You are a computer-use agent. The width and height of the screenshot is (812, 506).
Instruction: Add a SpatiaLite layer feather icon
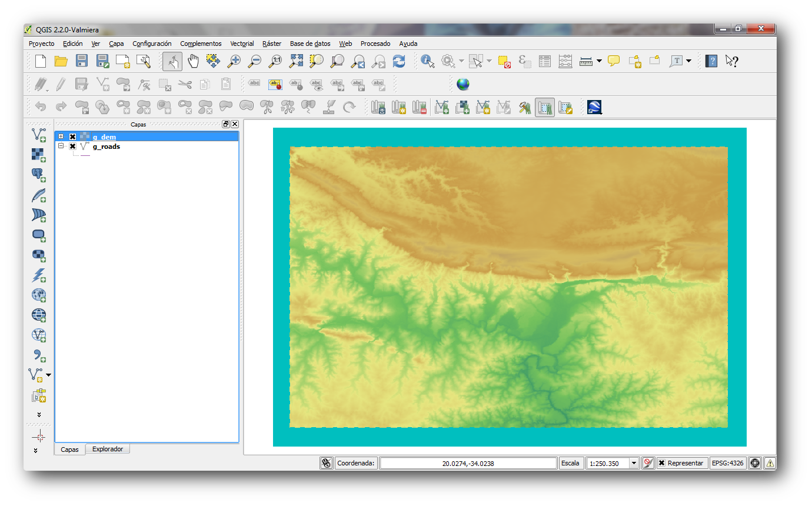coord(39,195)
